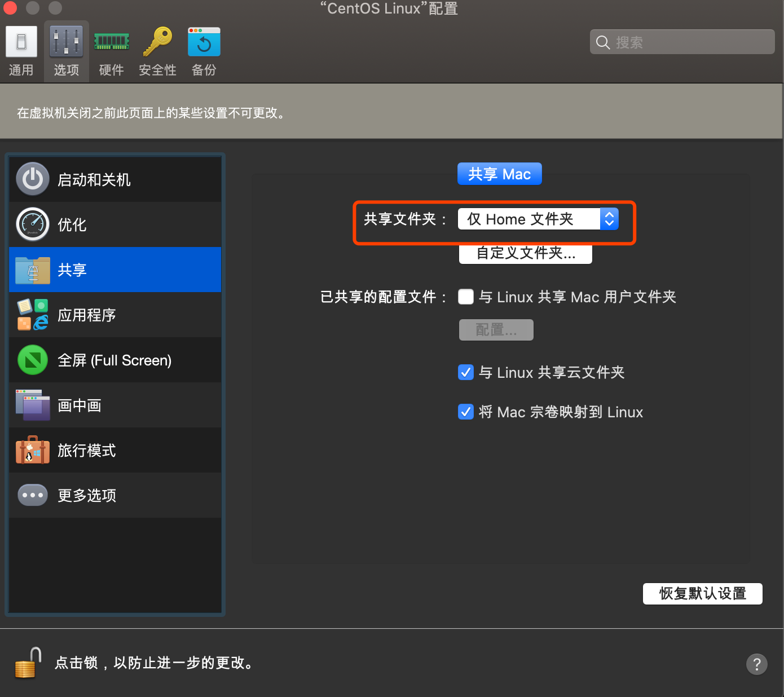Select 应用程序 in the sidebar
The height and width of the screenshot is (697, 784).
click(x=115, y=315)
